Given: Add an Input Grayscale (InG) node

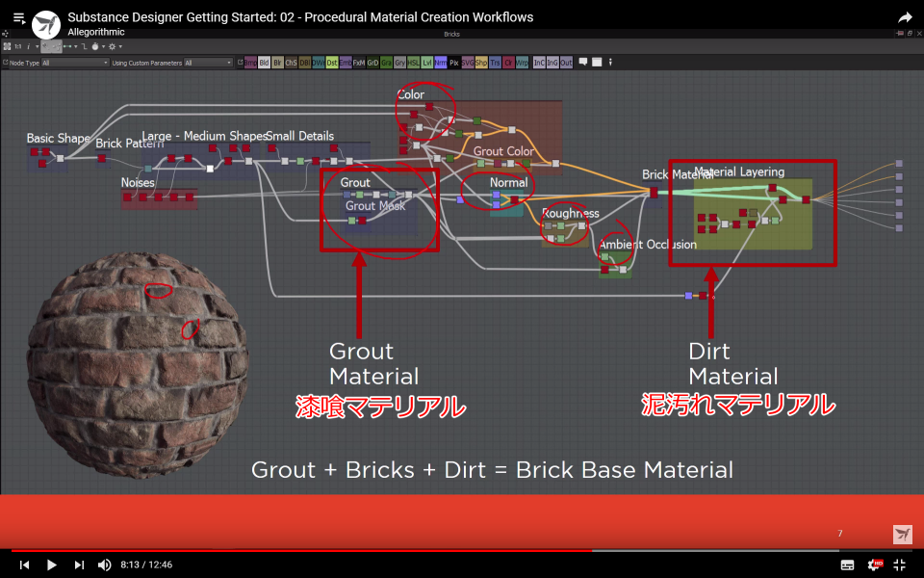Looking at the screenshot, I should [x=552, y=63].
